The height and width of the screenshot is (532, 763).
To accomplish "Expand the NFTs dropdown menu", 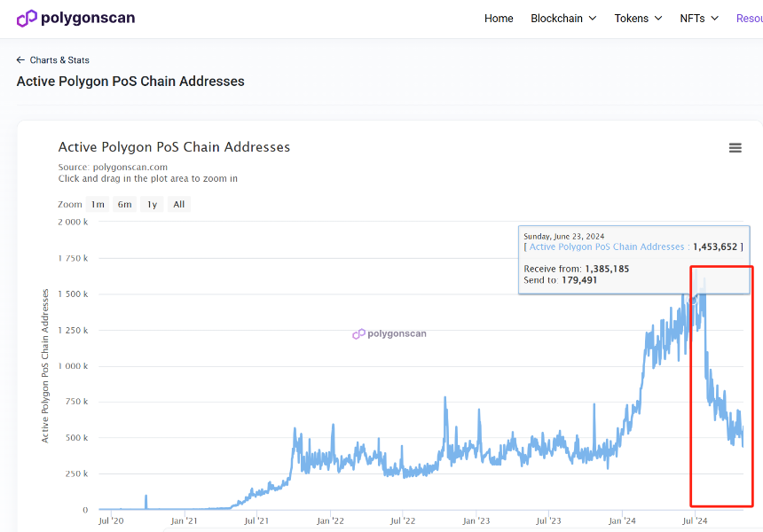I will pos(699,19).
